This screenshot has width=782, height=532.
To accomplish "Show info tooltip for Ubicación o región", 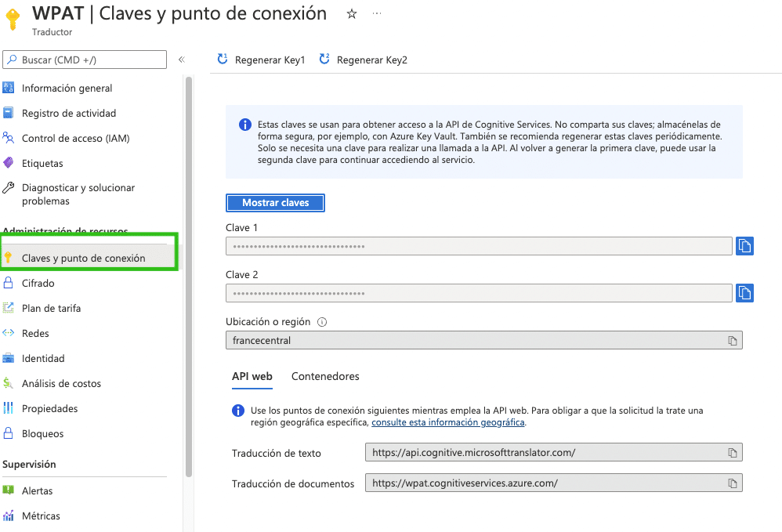I will [322, 322].
